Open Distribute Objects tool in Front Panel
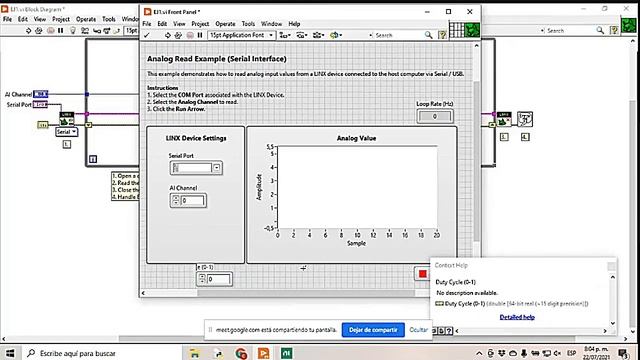The height and width of the screenshot is (360, 640). tap(302, 36)
